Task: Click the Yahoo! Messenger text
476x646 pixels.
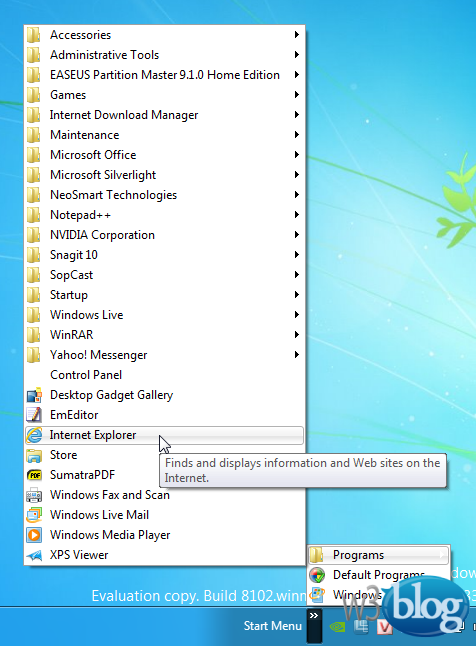Action: tap(98, 355)
